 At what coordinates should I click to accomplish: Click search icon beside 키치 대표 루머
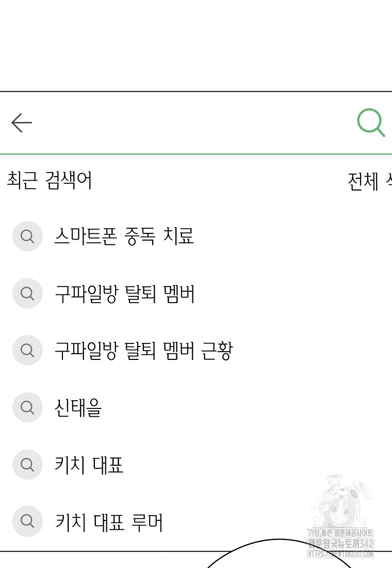27,521
